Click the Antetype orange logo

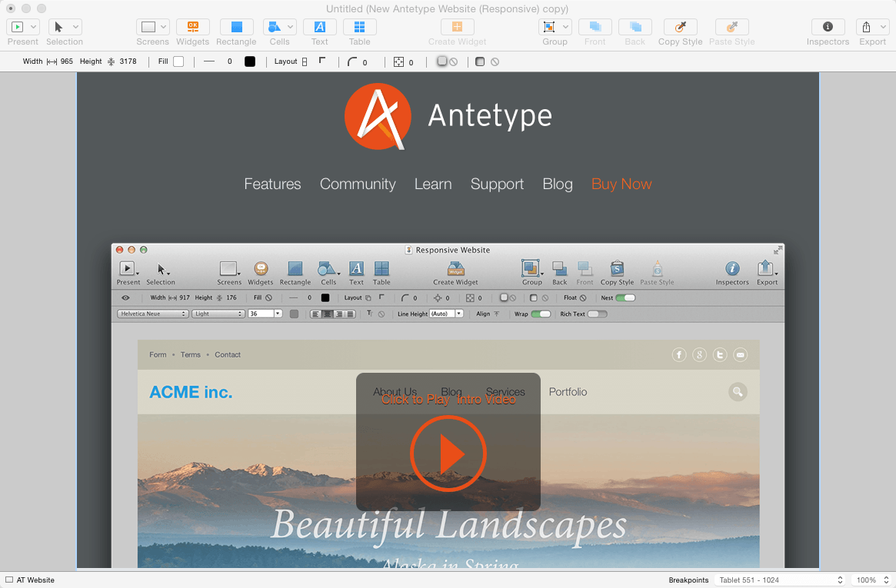coord(378,117)
